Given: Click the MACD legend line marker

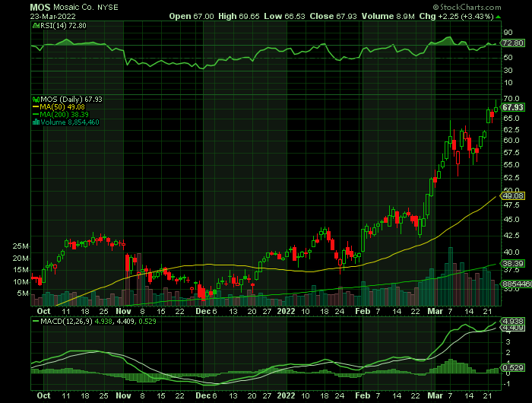Looking at the screenshot, I should pyautogui.click(x=36, y=321).
